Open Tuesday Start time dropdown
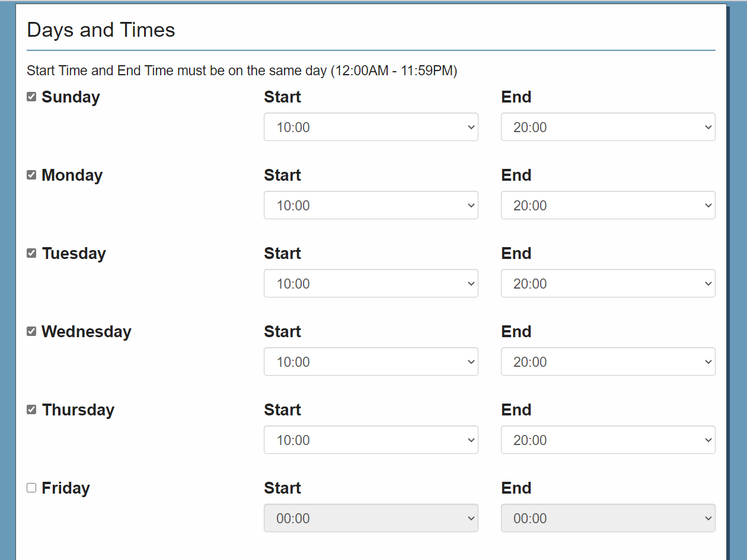 [371, 284]
